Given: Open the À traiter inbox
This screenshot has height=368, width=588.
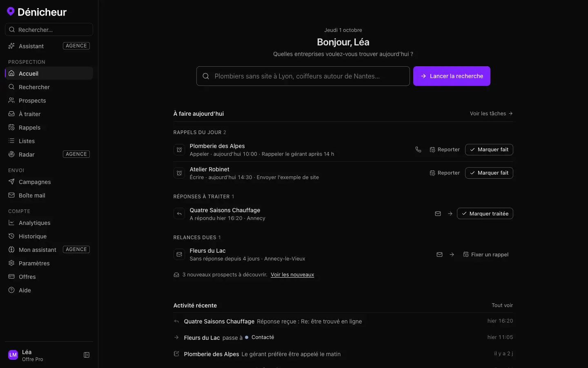Looking at the screenshot, I should click(x=49, y=114).
